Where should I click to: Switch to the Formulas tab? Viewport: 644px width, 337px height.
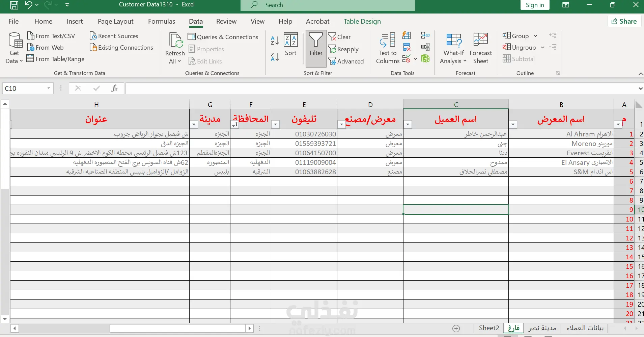pos(162,21)
